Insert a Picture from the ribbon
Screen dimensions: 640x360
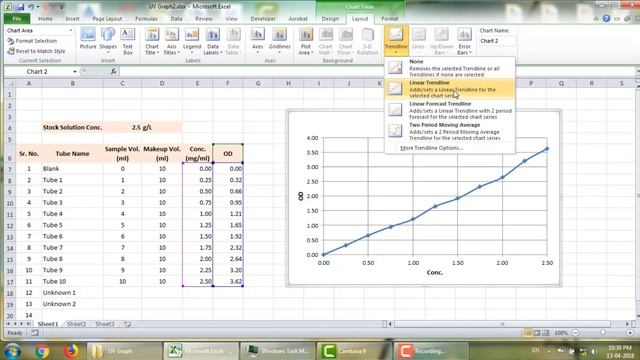point(88,39)
